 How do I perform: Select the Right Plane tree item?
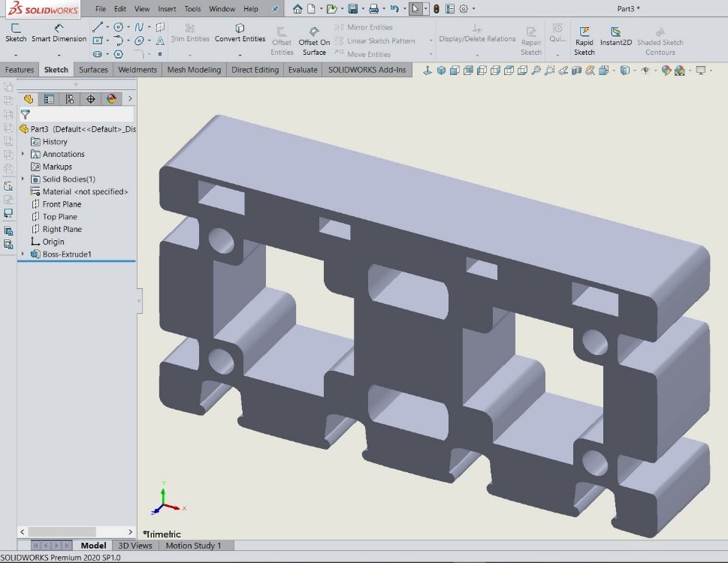pyautogui.click(x=56, y=229)
